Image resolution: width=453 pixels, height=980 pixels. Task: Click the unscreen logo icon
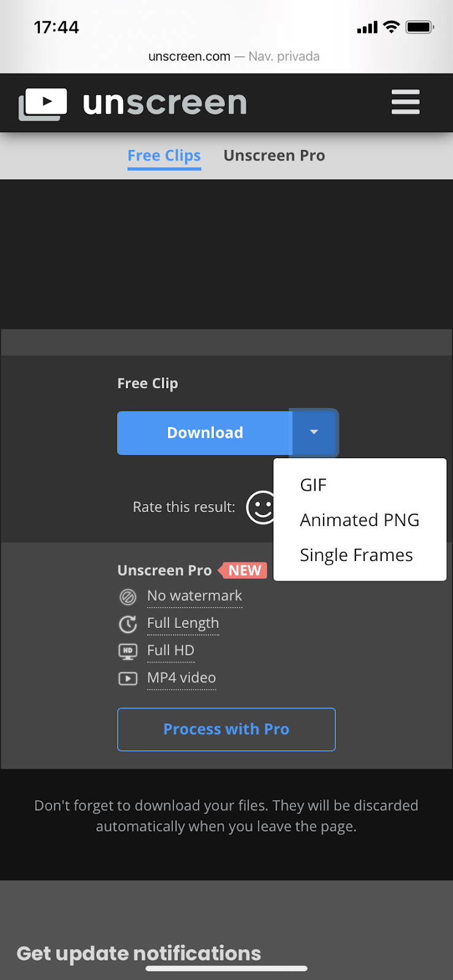pyautogui.click(x=42, y=103)
